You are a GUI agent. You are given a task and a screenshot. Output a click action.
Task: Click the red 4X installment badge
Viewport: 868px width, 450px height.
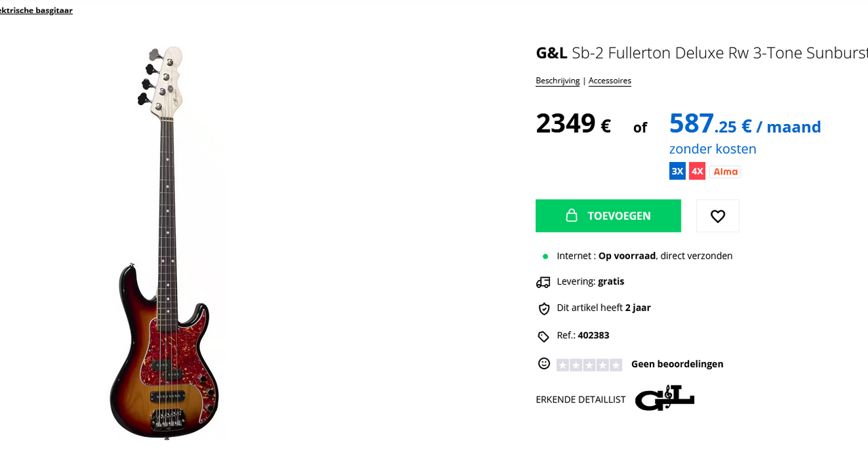(697, 171)
